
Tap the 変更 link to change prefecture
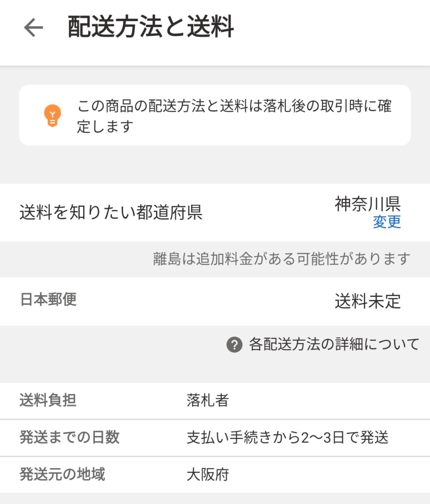tap(387, 222)
